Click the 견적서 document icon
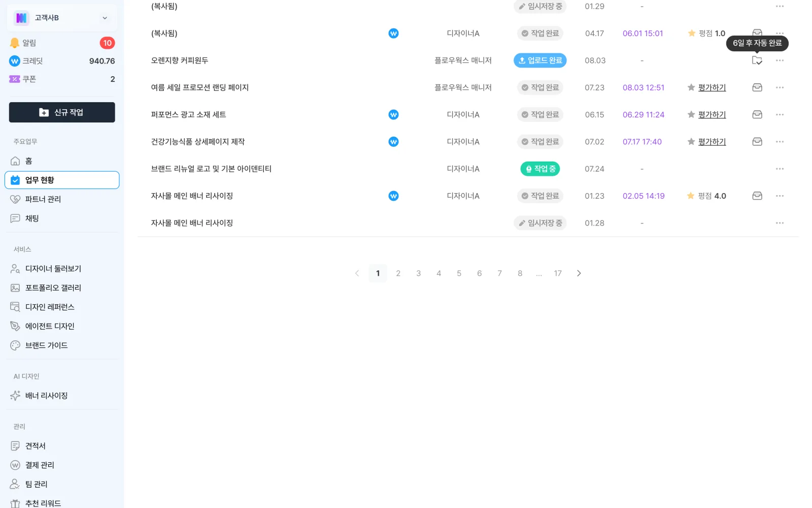Image resolution: width=812 pixels, height=508 pixels. click(x=15, y=446)
